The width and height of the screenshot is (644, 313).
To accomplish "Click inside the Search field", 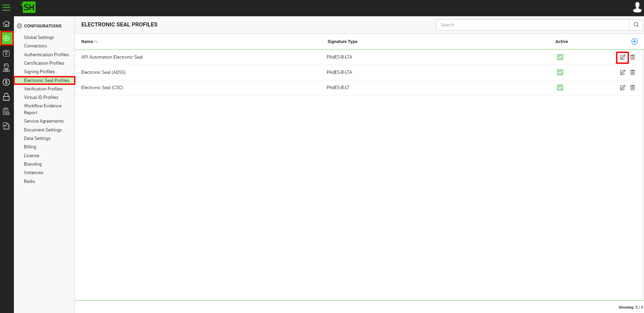I will 532,25.
